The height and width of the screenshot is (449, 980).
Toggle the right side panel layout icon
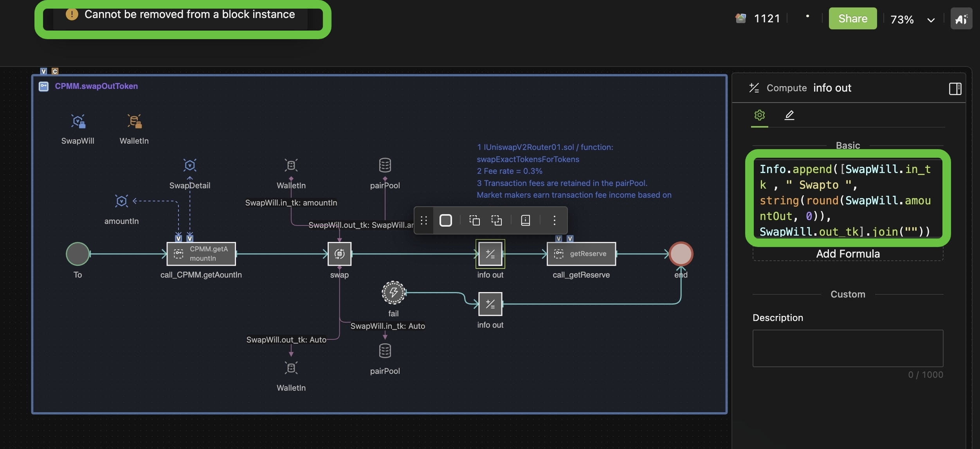pos(955,88)
